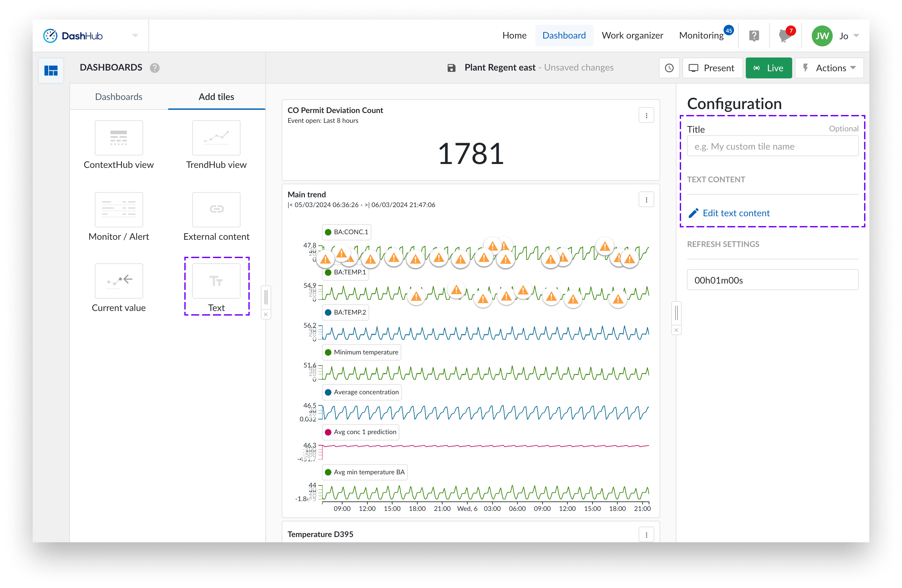Image resolution: width=902 pixels, height=588 pixels.
Task: Go to the Home menu item
Action: (x=514, y=35)
